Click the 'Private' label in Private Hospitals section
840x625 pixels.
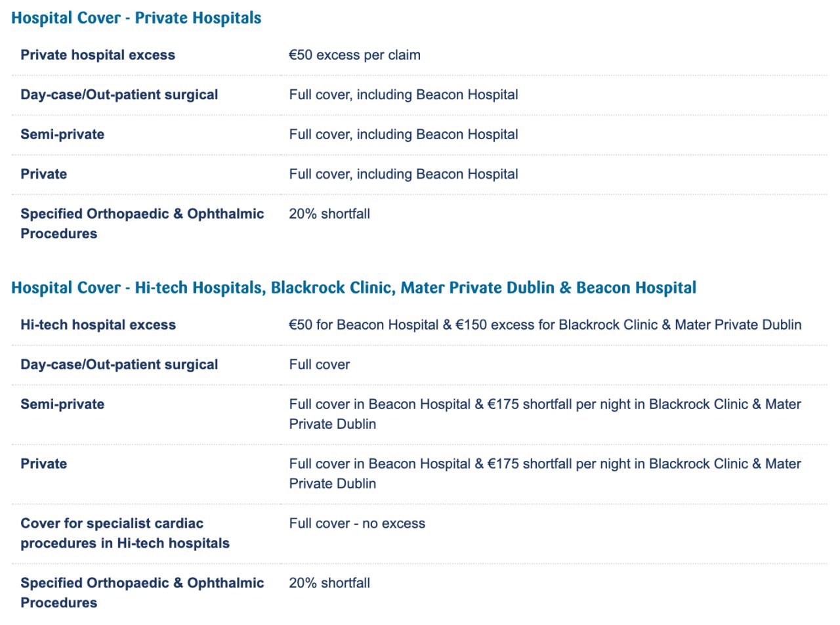tap(43, 174)
